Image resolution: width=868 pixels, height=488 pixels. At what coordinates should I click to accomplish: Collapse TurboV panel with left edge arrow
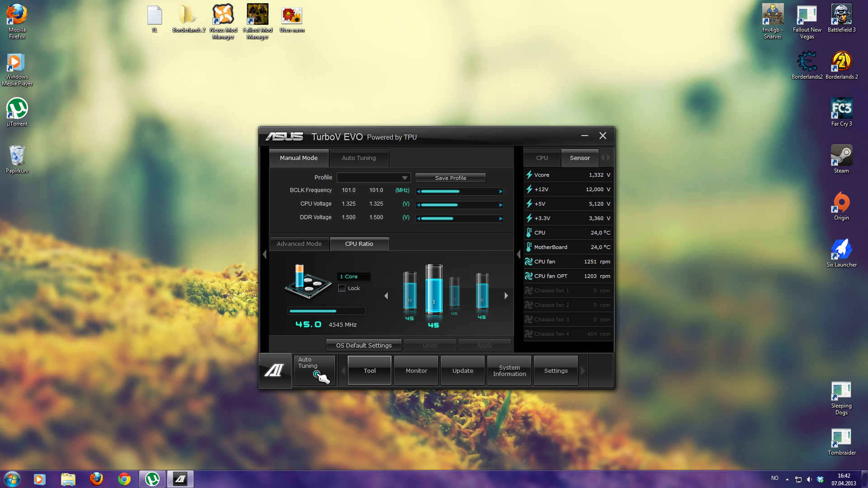coord(264,254)
